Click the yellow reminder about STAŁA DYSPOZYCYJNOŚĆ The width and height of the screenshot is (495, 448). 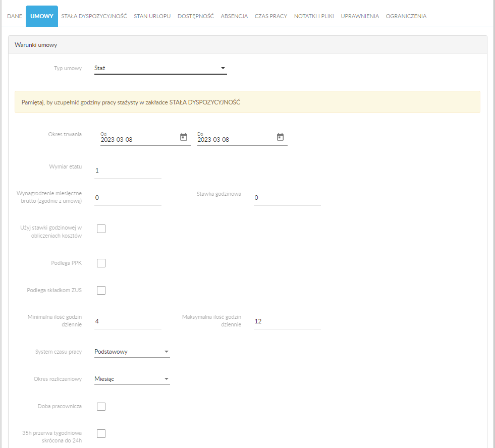click(247, 102)
